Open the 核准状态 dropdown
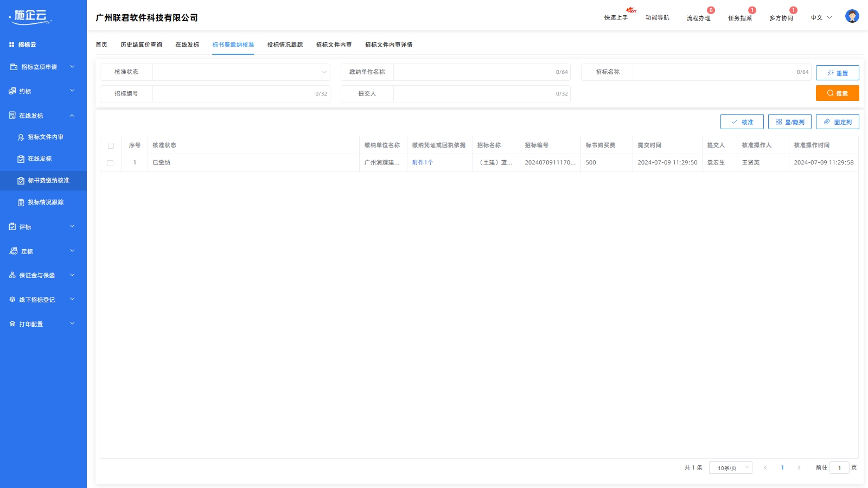The width and height of the screenshot is (868, 488). click(x=241, y=72)
